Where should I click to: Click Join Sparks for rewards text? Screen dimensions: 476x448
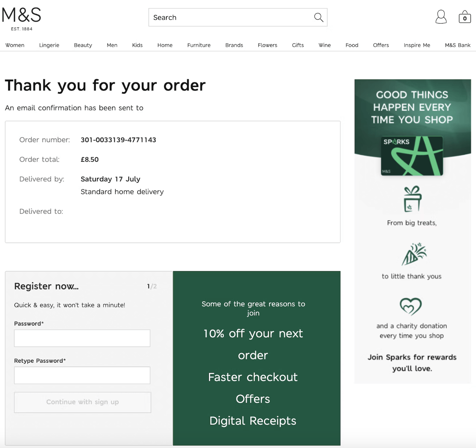pos(412,363)
